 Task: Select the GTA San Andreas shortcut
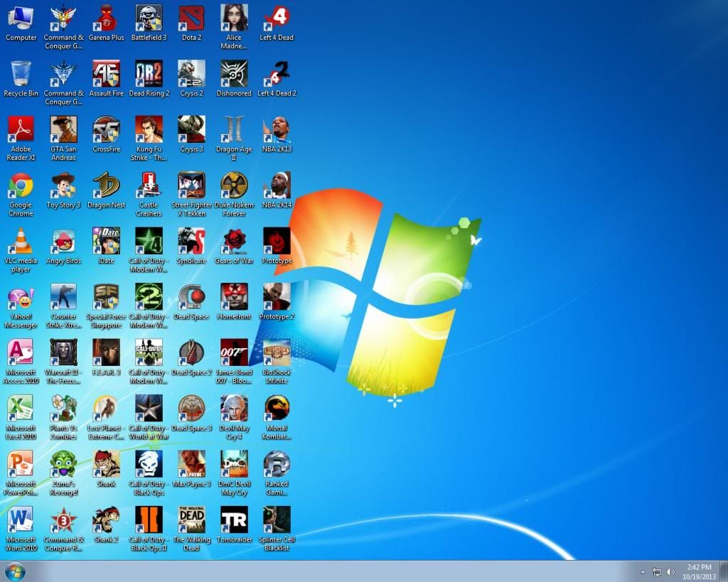63,139
